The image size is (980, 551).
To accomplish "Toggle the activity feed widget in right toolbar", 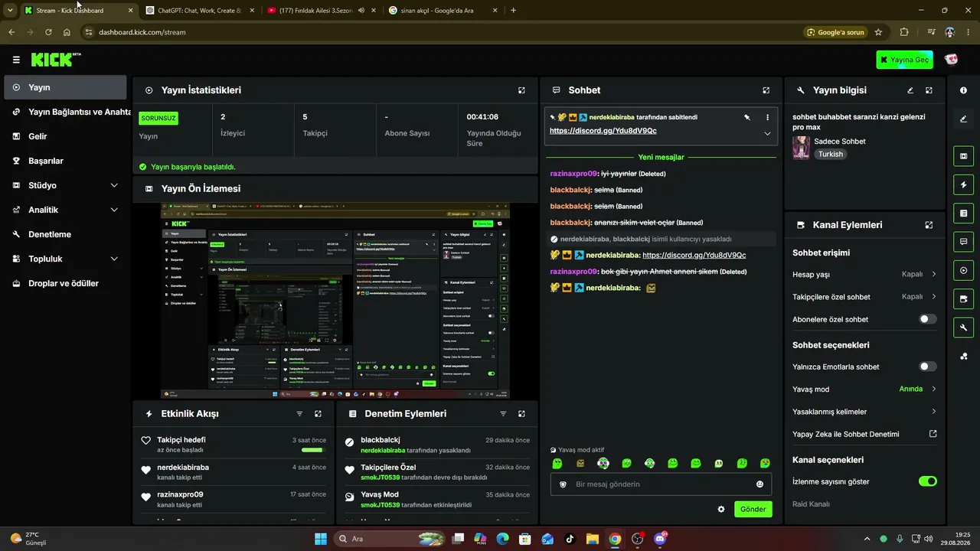I will tap(963, 184).
